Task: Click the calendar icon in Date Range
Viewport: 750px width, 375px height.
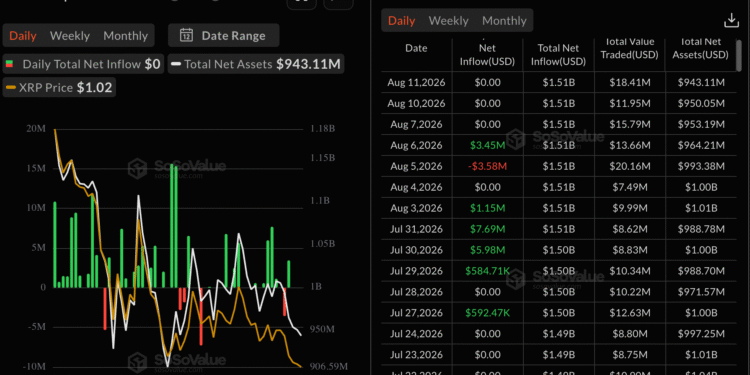Action: [186, 35]
